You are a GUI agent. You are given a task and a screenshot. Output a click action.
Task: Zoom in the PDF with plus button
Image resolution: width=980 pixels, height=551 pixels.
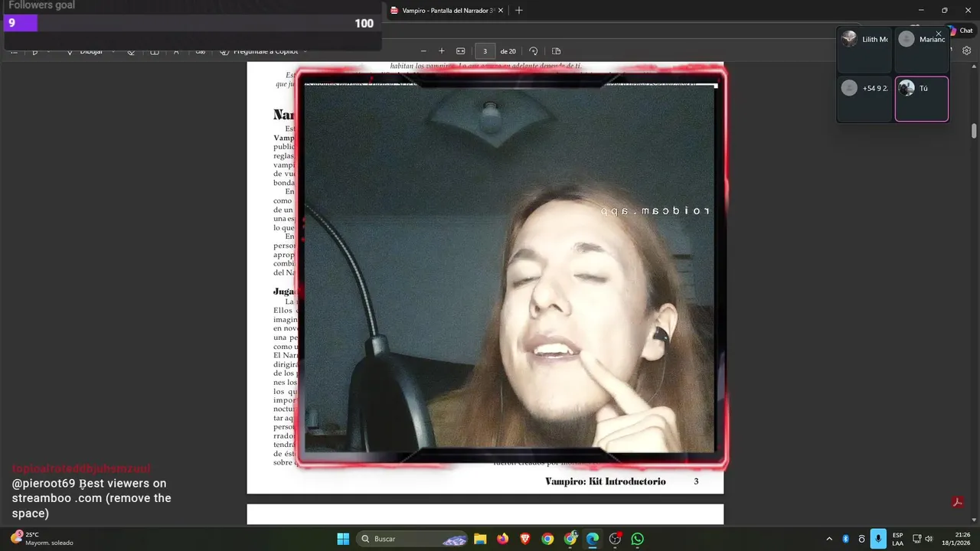(x=442, y=51)
